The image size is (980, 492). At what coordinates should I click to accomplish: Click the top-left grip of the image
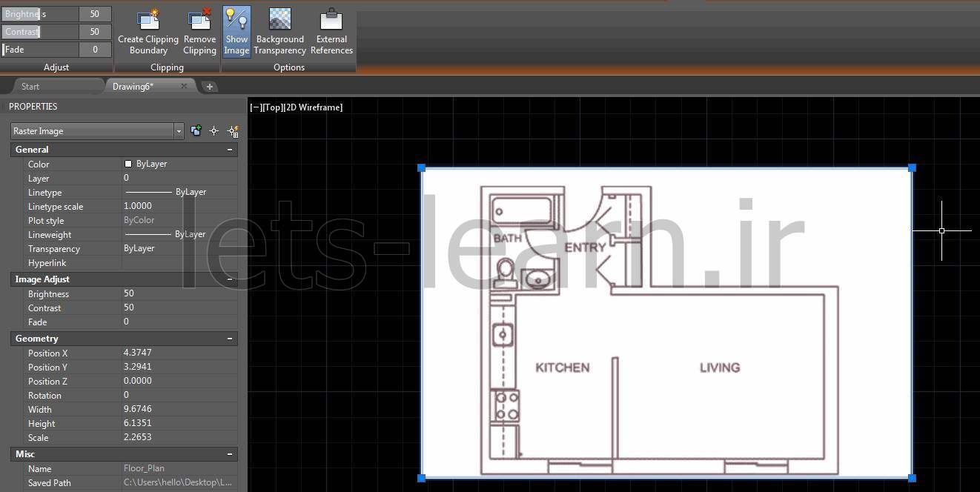422,168
